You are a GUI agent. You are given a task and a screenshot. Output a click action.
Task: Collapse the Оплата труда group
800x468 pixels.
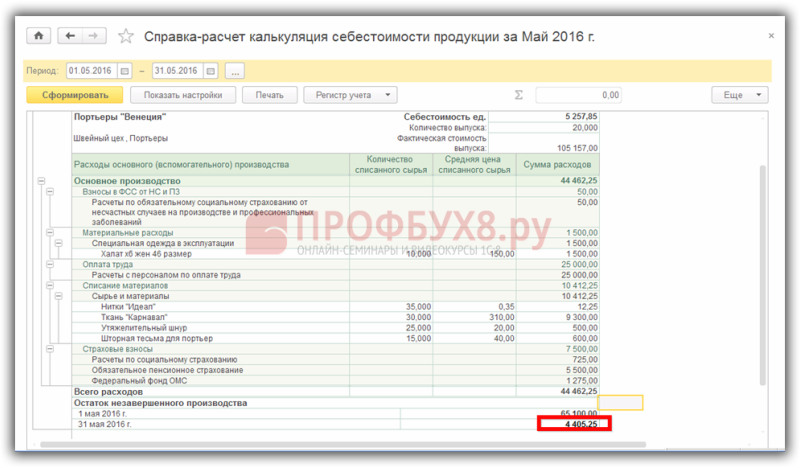coord(50,264)
